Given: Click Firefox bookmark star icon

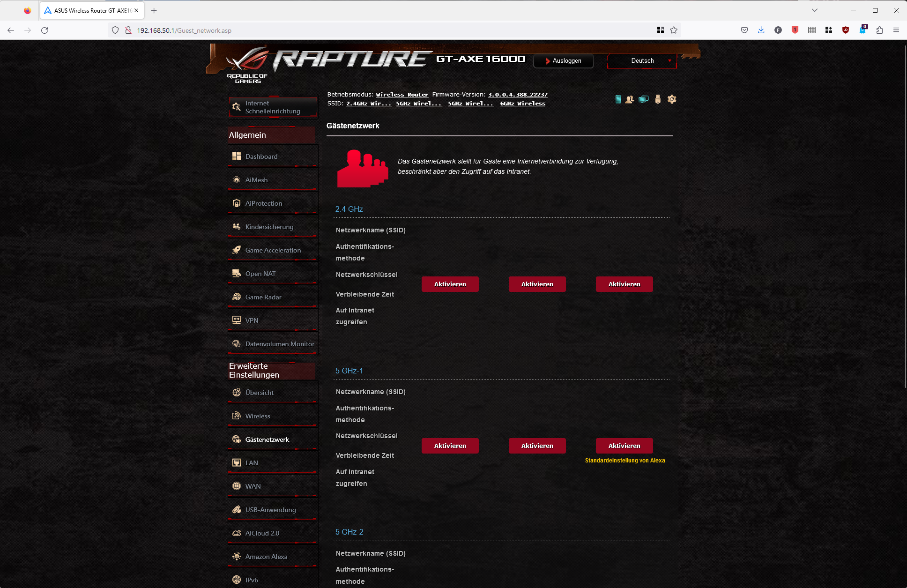Looking at the screenshot, I should [x=674, y=30].
